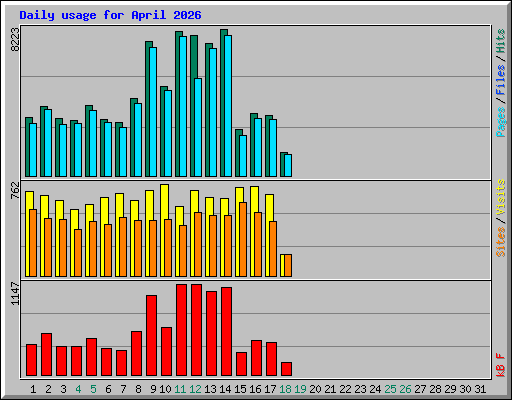Image resolution: width=512 pixels, height=400 pixels.
Task: Click the day 11 axis label
Action: 180,389
